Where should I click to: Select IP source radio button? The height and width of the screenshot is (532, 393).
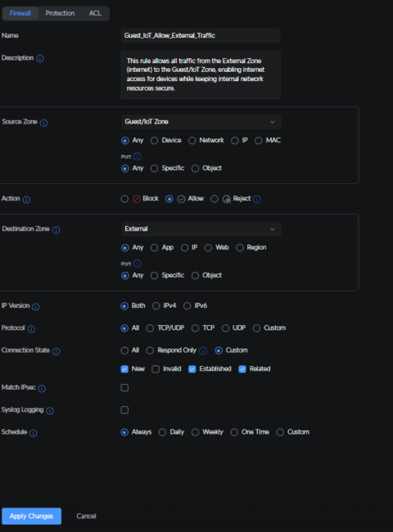click(235, 141)
